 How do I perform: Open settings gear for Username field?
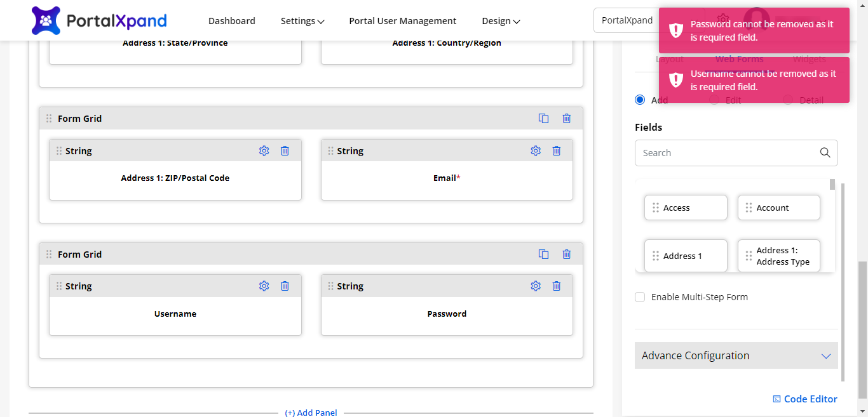[264, 286]
